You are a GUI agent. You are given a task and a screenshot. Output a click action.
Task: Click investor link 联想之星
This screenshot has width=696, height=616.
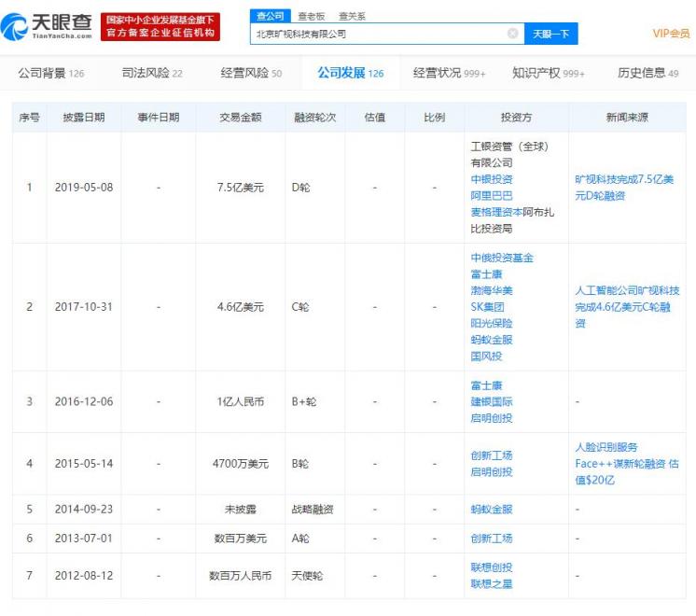click(x=492, y=584)
